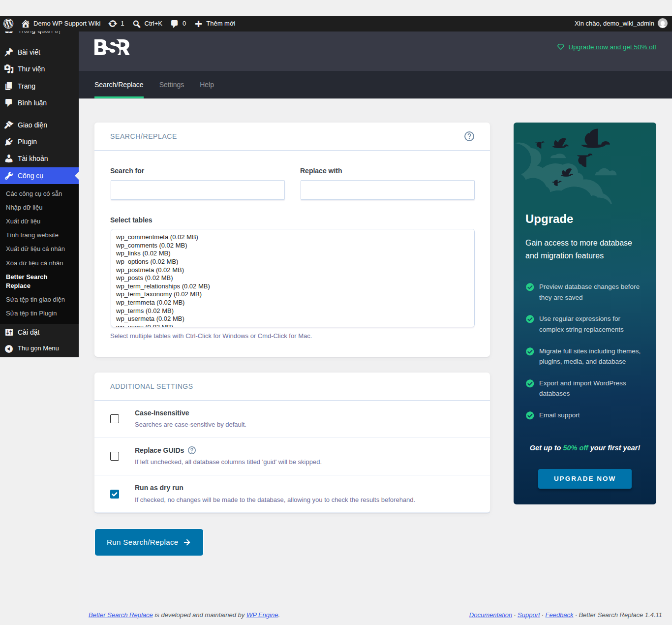Click the BSR plugin logo

pyautogui.click(x=112, y=47)
